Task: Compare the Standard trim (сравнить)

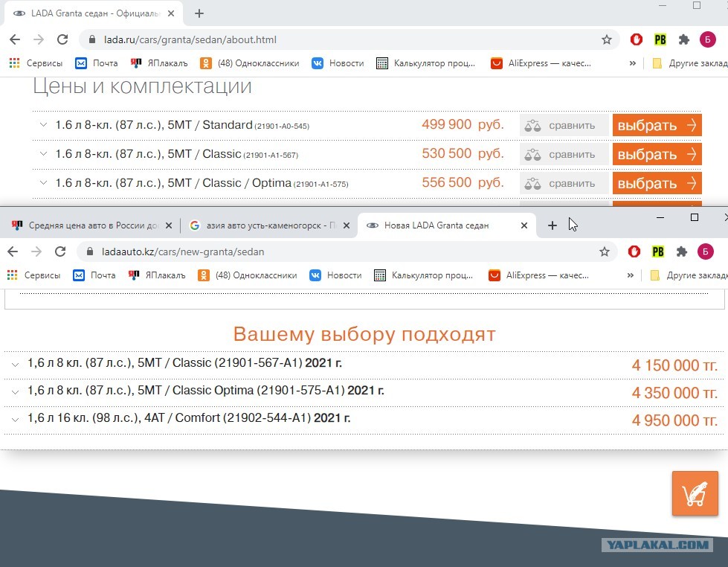Action: (564, 125)
